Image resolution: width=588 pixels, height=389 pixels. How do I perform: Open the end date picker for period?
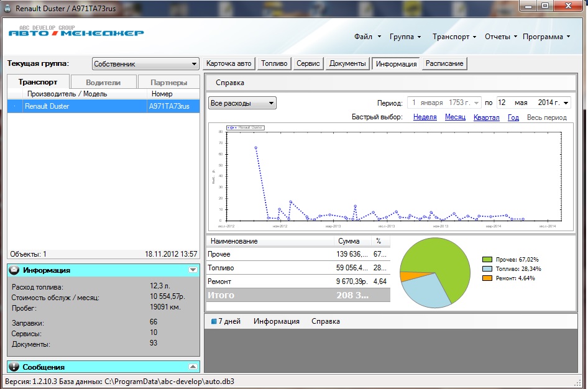click(x=565, y=103)
